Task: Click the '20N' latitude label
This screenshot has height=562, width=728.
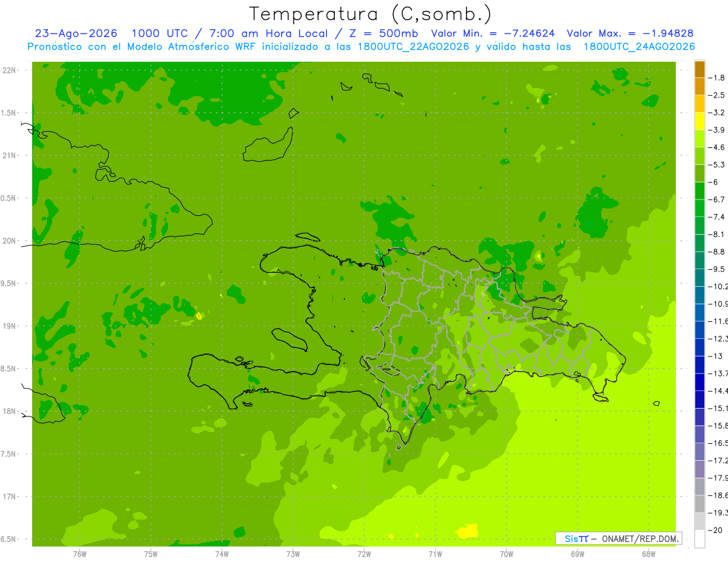Action: pos(10,241)
